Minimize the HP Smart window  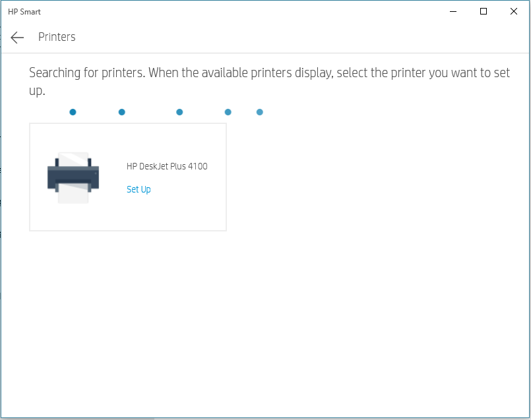453,11
